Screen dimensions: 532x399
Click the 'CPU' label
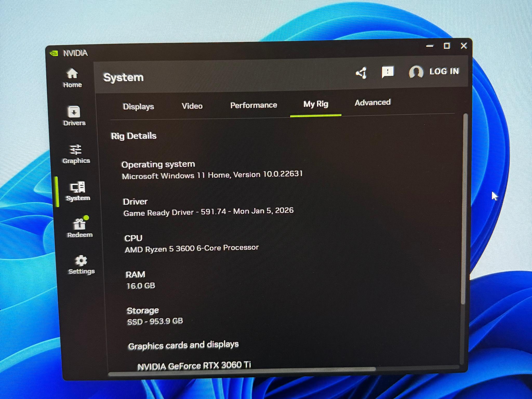[x=133, y=238]
